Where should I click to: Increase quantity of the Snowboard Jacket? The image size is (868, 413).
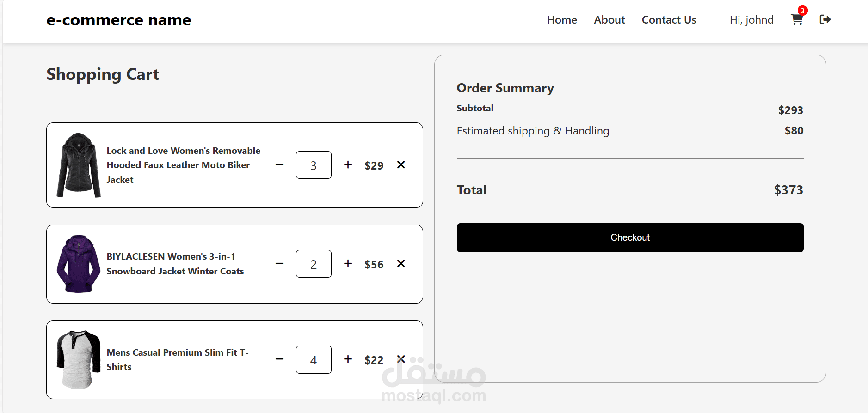348,264
